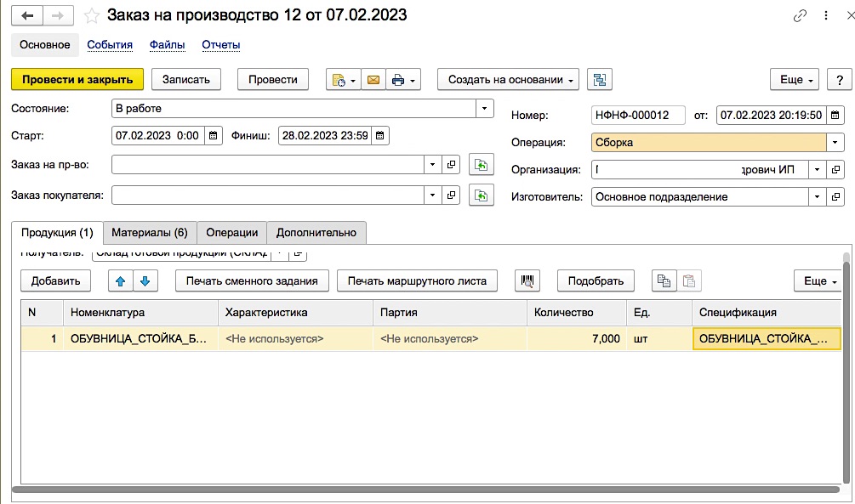Show document structure of subordination icon
Image resolution: width=855 pixels, height=504 pixels.
[600, 80]
